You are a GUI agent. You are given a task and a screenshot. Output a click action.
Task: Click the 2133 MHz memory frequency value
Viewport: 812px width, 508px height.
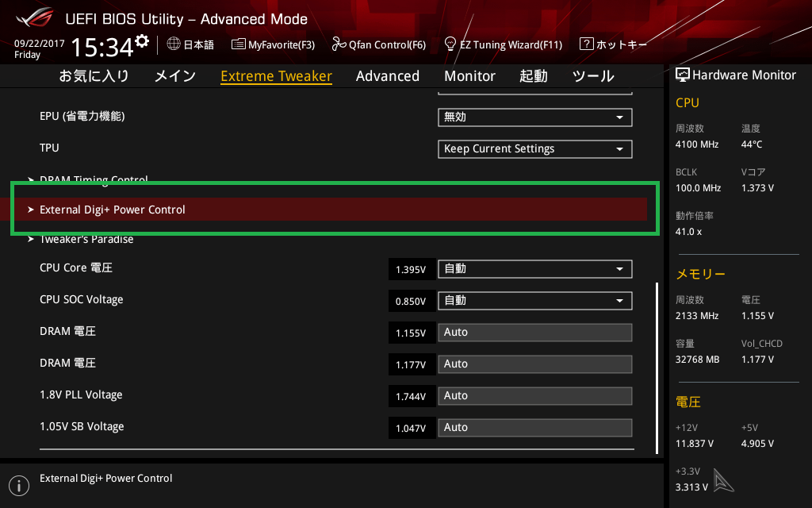point(697,316)
